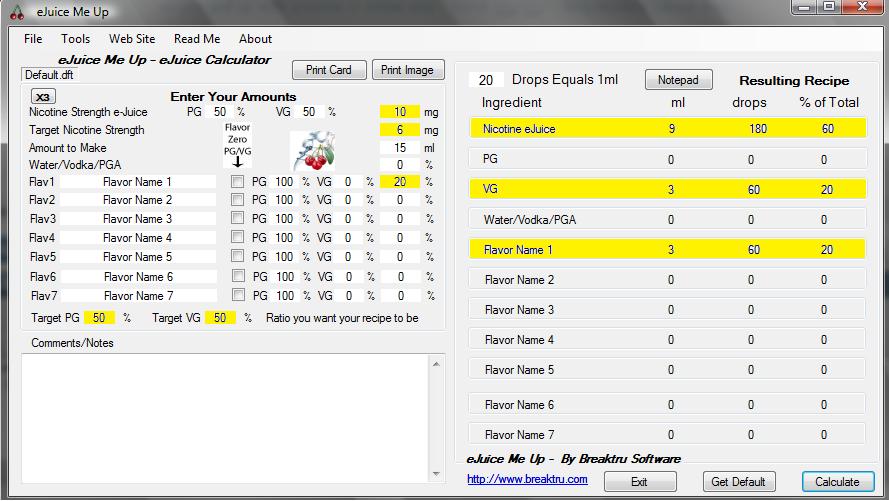This screenshot has height=501, width=889.
Task: Select the Water/Vodka/PGA result row
Action: (667, 219)
